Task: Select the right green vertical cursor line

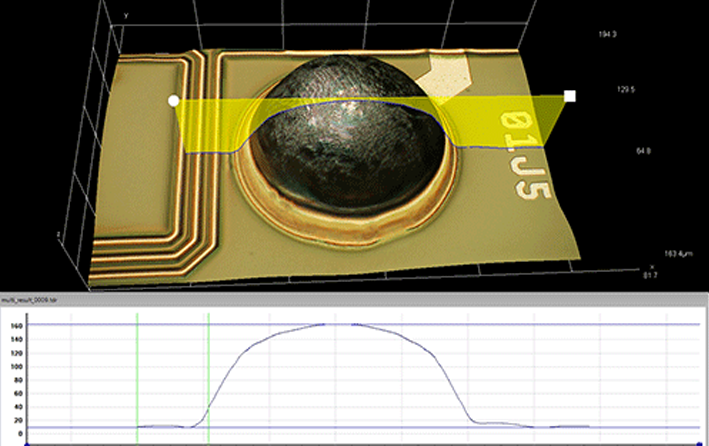Action: 209,370
